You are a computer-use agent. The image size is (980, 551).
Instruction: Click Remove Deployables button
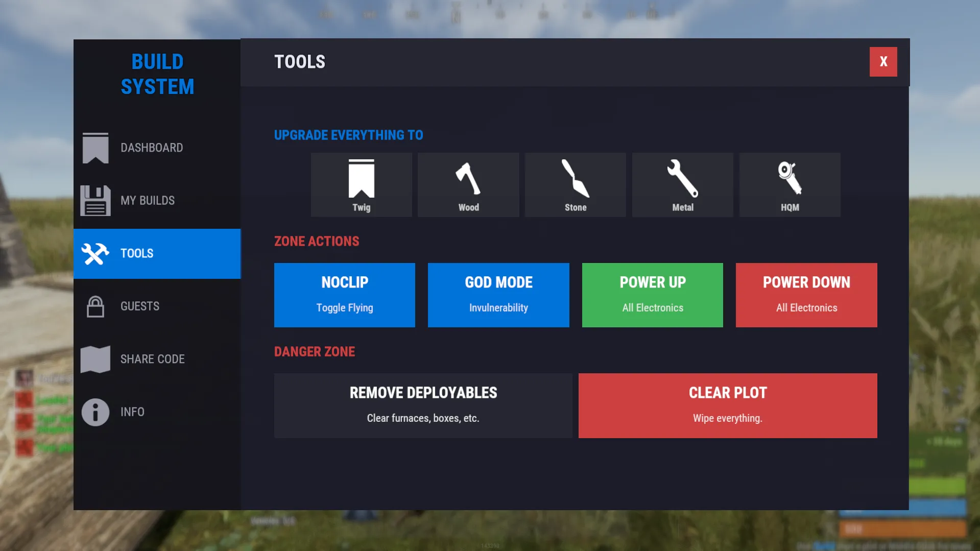[x=423, y=405]
